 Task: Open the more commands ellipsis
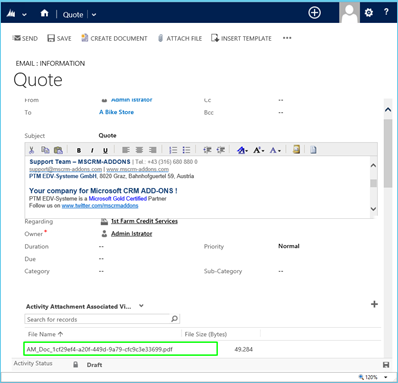[x=287, y=38]
